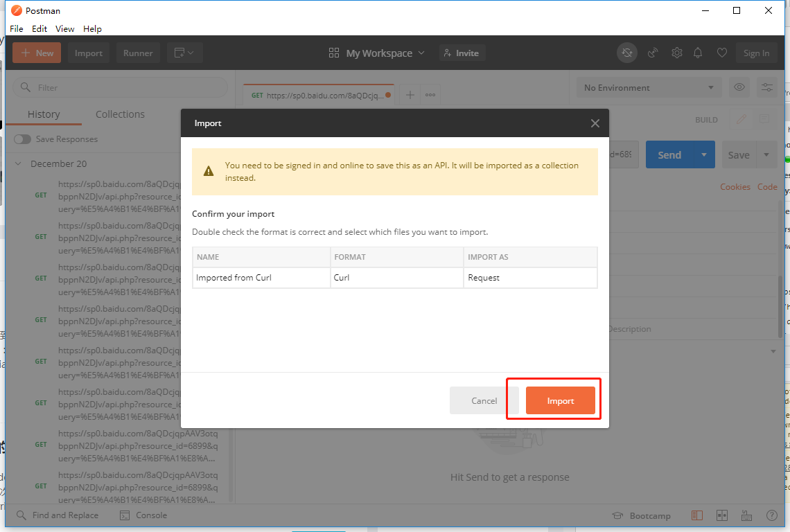This screenshot has width=790, height=532.
Task: Cancel the import dialog
Action: [484, 400]
